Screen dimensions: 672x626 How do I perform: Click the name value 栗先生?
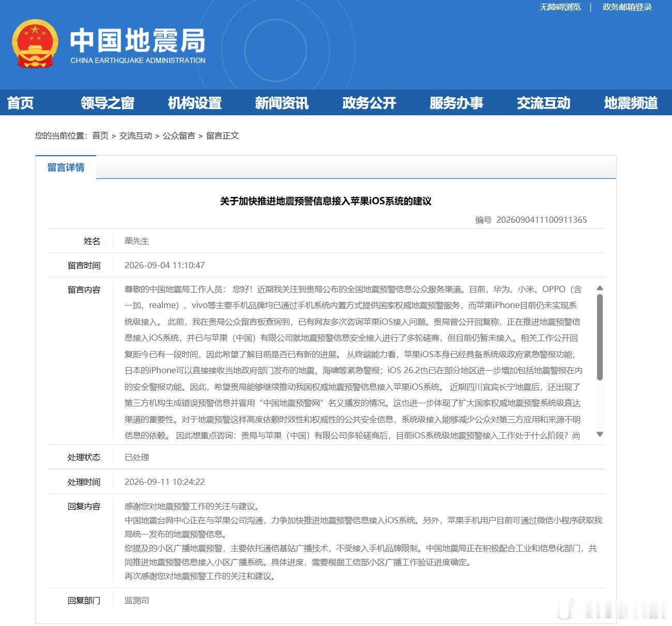(136, 241)
